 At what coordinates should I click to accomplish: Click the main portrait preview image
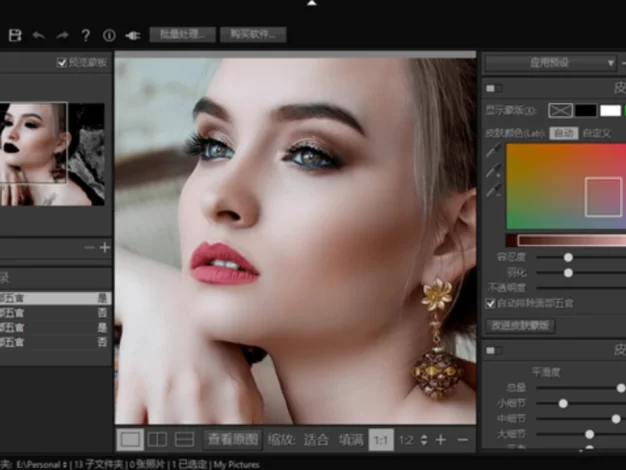[x=295, y=241]
